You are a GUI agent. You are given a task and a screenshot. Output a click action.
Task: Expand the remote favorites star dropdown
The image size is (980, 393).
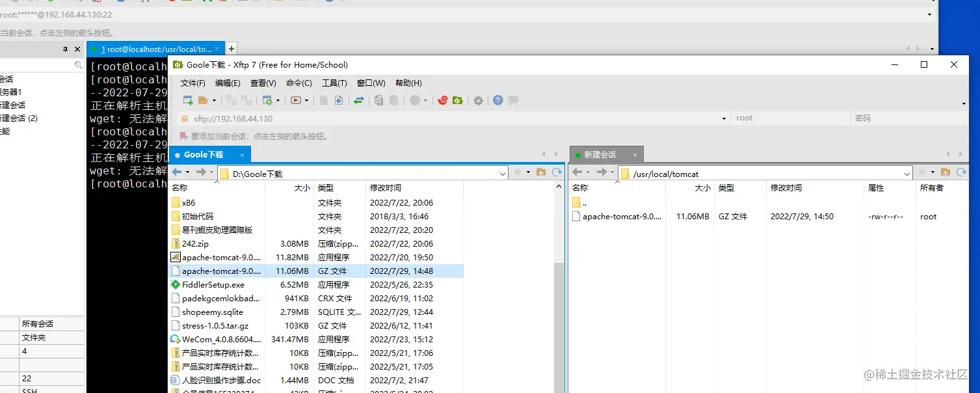point(932,172)
